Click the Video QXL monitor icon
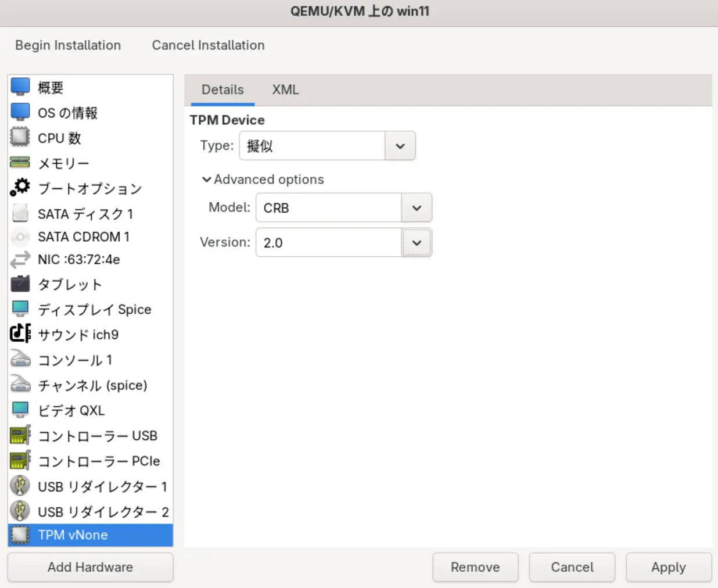The width and height of the screenshot is (718, 588). click(x=20, y=410)
